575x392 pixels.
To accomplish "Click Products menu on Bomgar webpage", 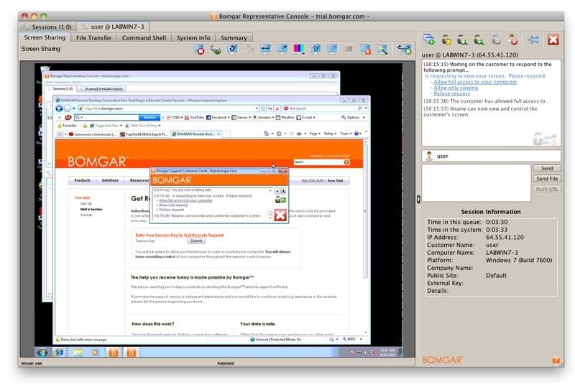I will pos(82,180).
